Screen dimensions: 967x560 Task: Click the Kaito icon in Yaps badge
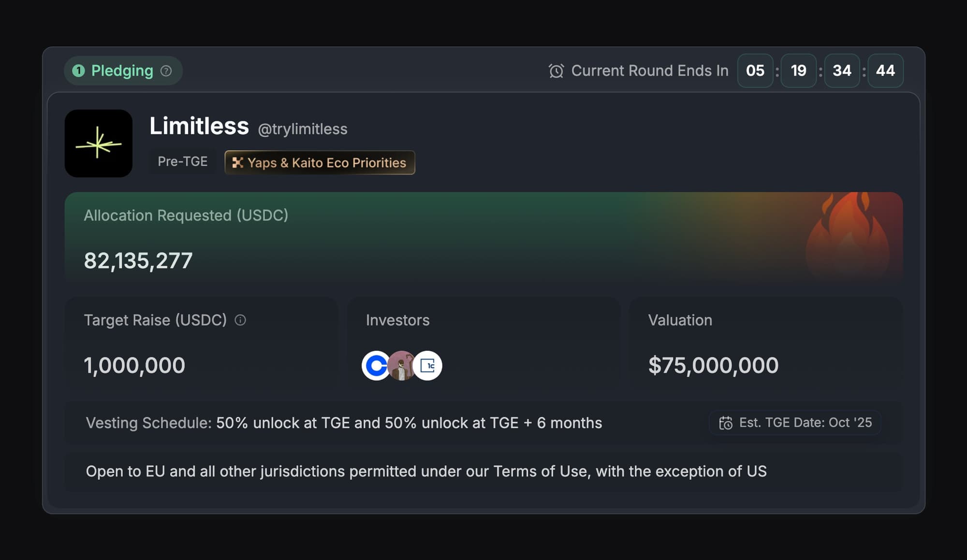237,163
